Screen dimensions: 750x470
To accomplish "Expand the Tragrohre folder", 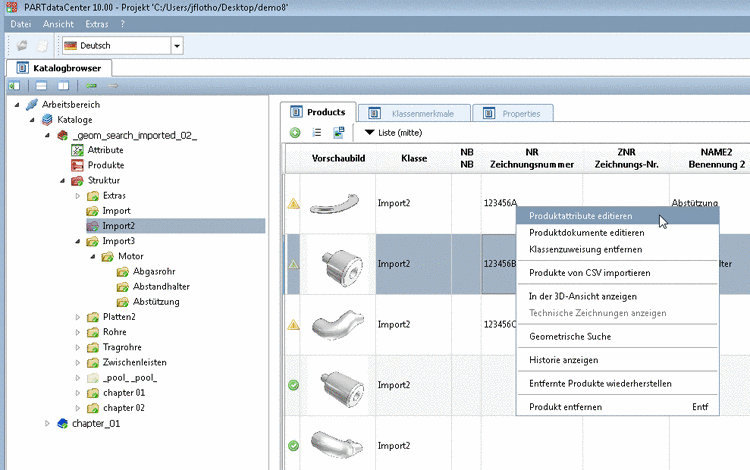I will click(77, 348).
